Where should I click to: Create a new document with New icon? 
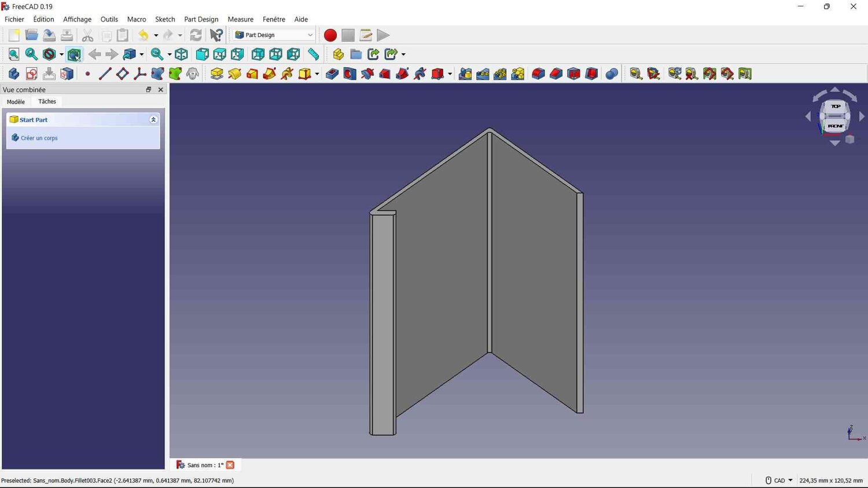point(14,35)
